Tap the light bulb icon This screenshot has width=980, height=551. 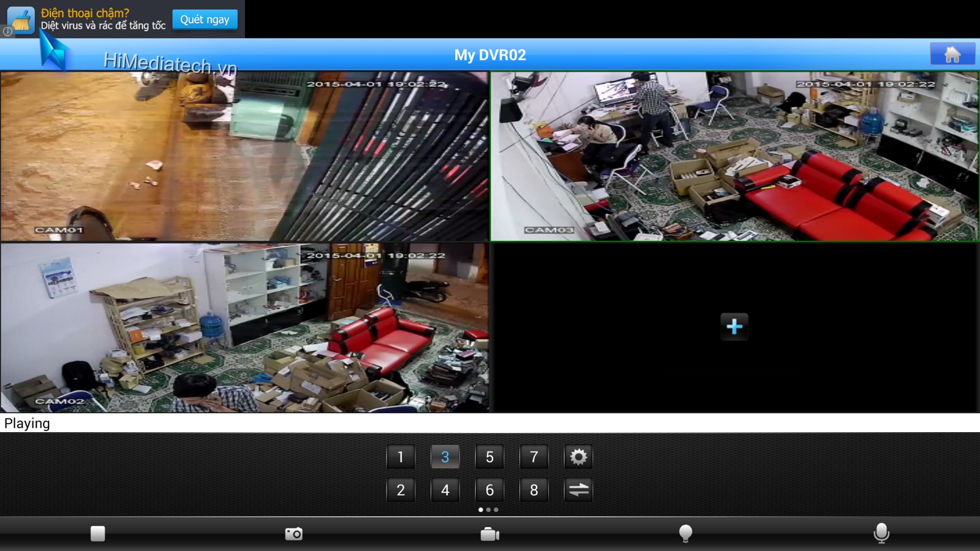(x=685, y=534)
